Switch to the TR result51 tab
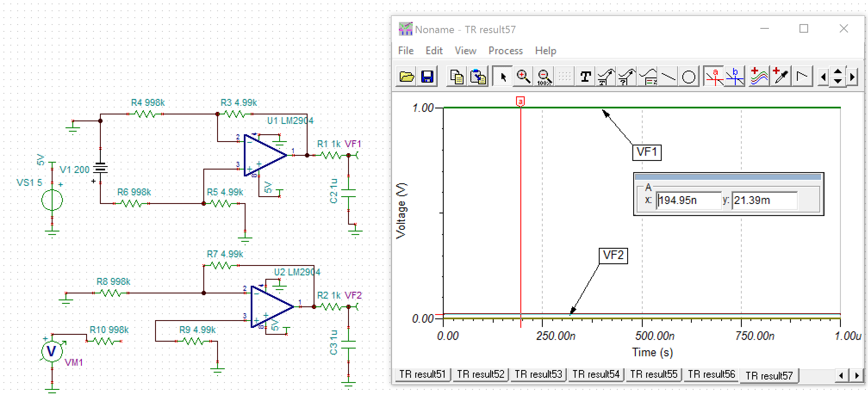Screen dimensions: 868x395 [422, 374]
